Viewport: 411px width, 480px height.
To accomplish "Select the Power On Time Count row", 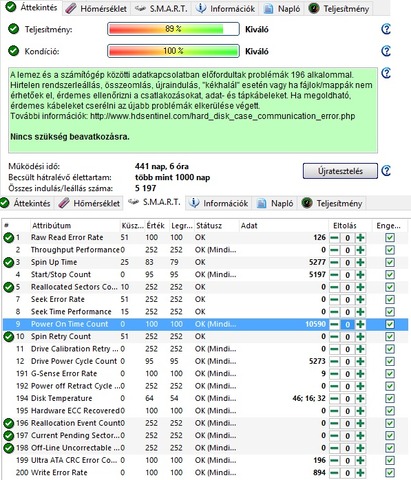I will click(205, 324).
